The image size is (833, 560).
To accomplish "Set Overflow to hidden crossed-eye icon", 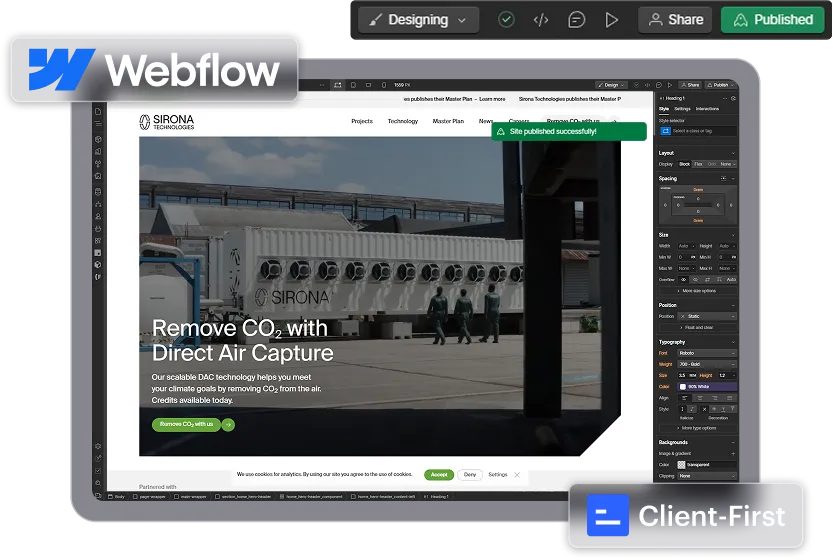I will tap(695, 279).
